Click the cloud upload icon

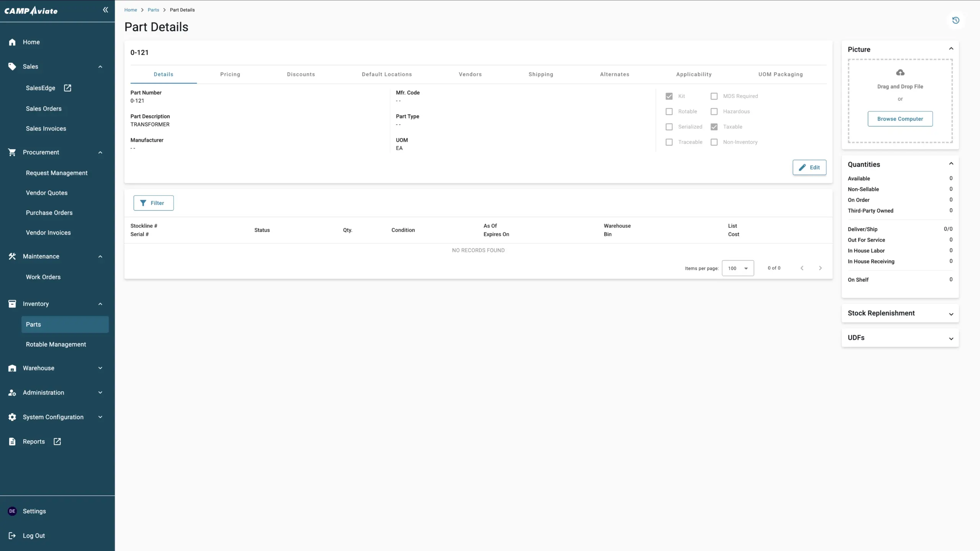pyautogui.click(x=900, y=73)
